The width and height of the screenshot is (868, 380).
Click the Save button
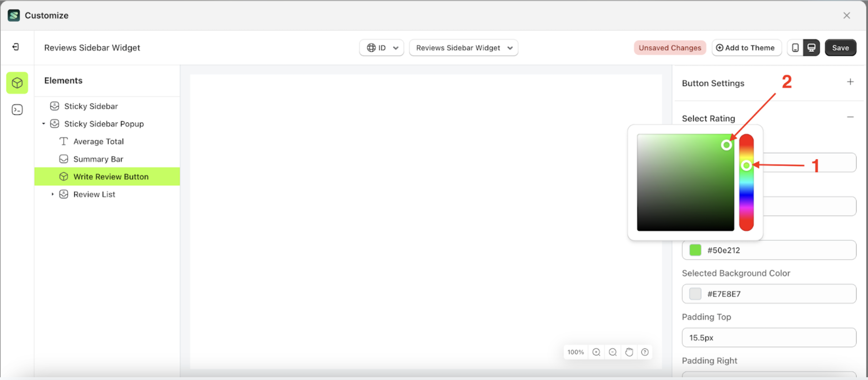tap(841, 48)
